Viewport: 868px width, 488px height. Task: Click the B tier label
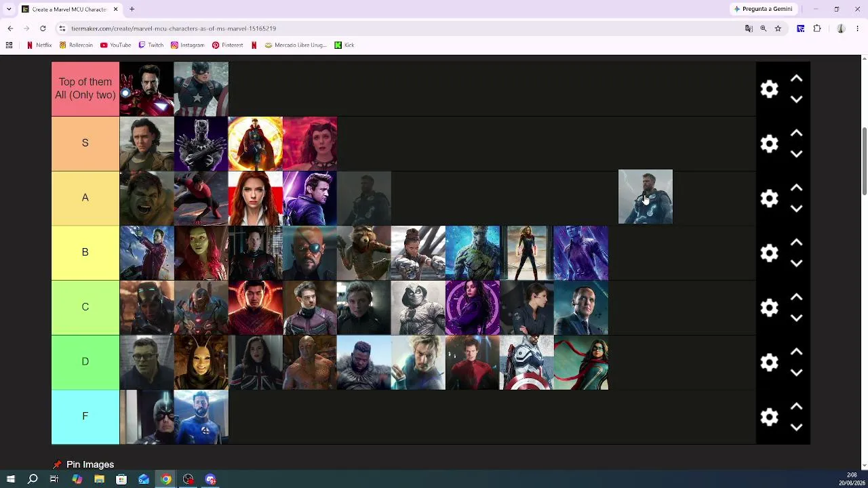[x=85, y=252]
